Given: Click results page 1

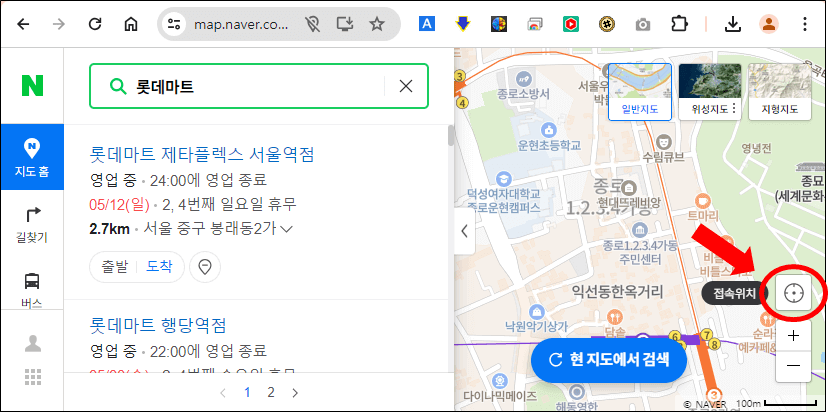Looking at the screenshot, I should [x=247, y=392].
